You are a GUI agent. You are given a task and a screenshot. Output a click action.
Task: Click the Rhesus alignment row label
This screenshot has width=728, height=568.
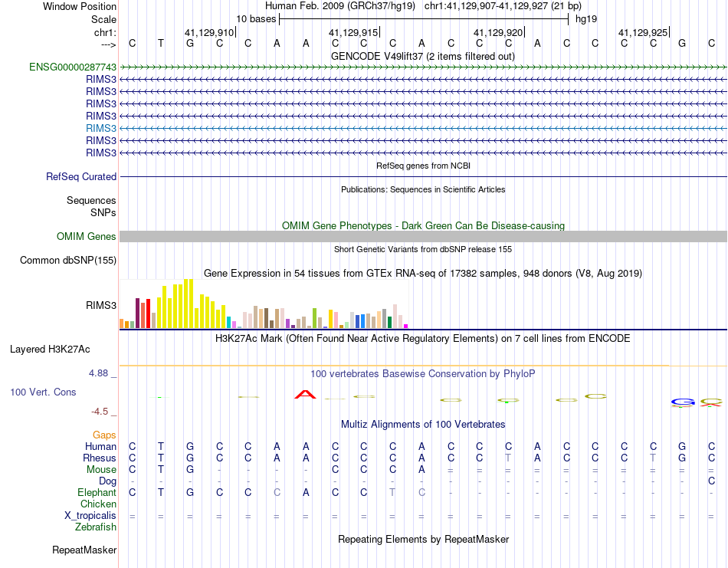100,458
